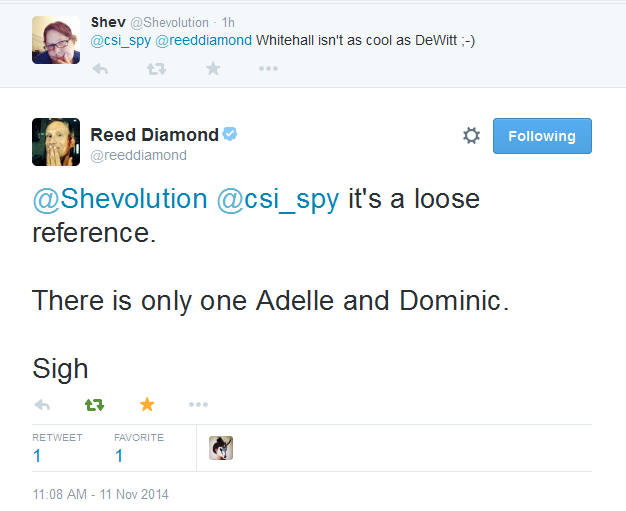Open more options on Reed Diamond's tweet
Screen dimensions: 626x511
click(x=198, y=404)
